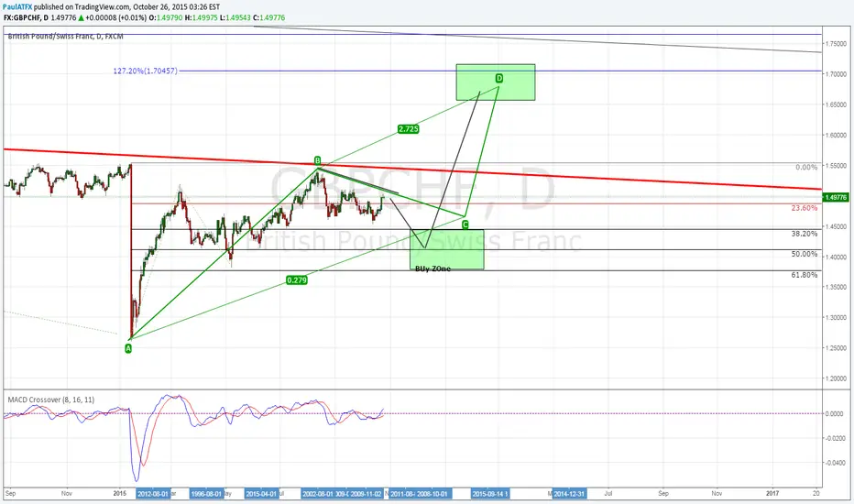Screen dimensions: 854x504
Task: Click the 0.279 ratio label
Action: 296,280
